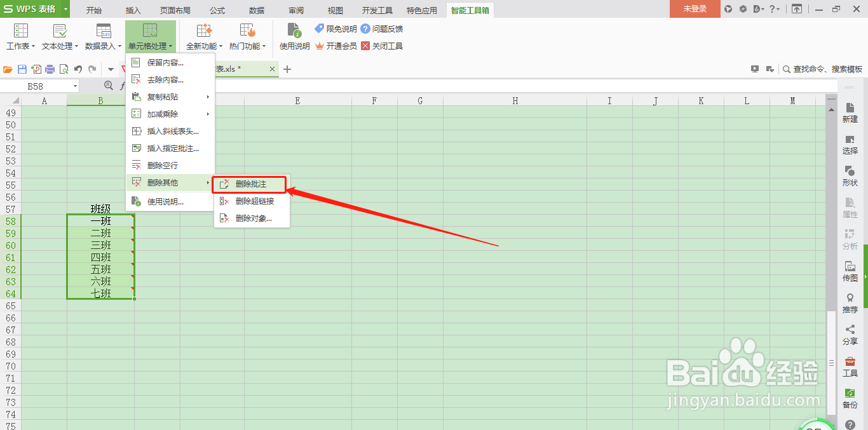Select 保留内容... menu entry
868x430 pixels.
[x=170, y=62]
